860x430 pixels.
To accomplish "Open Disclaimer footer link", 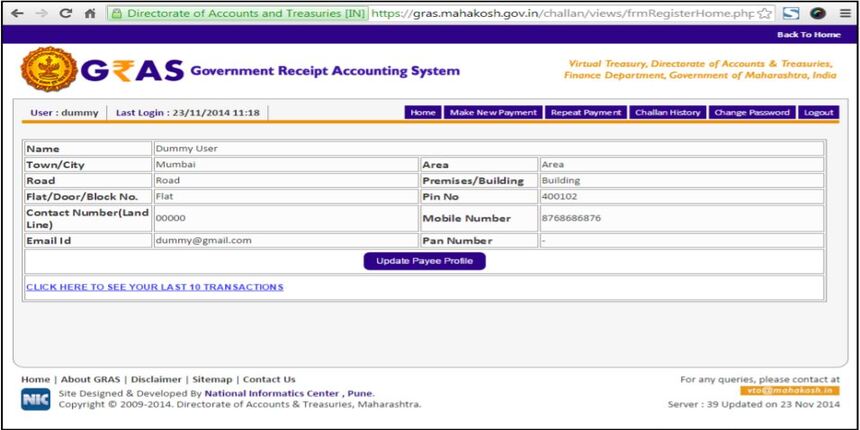I will click(x=156, y=379).
